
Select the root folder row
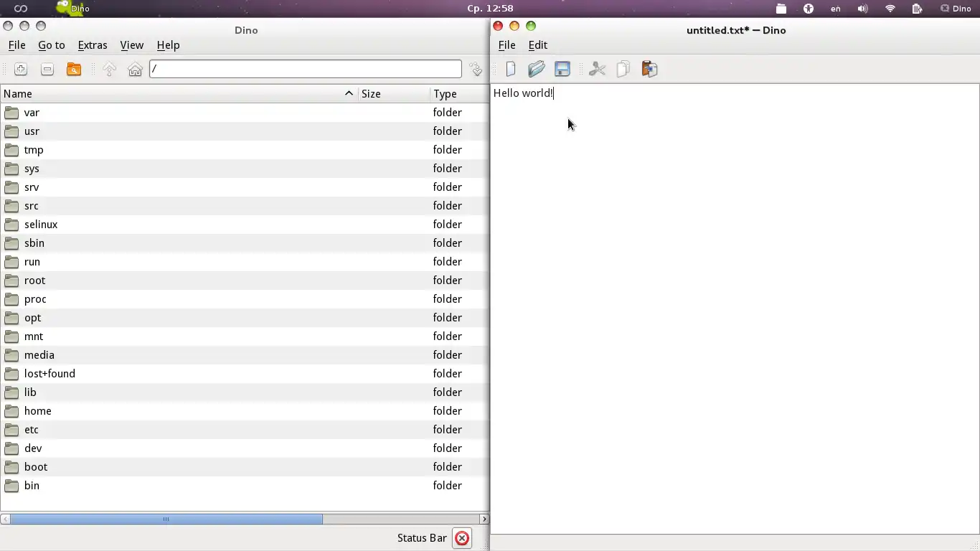[x=245, y=281]
